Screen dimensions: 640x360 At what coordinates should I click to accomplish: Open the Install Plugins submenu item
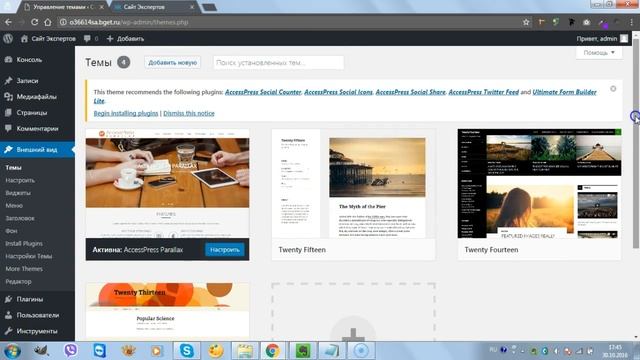pos(24,243)
